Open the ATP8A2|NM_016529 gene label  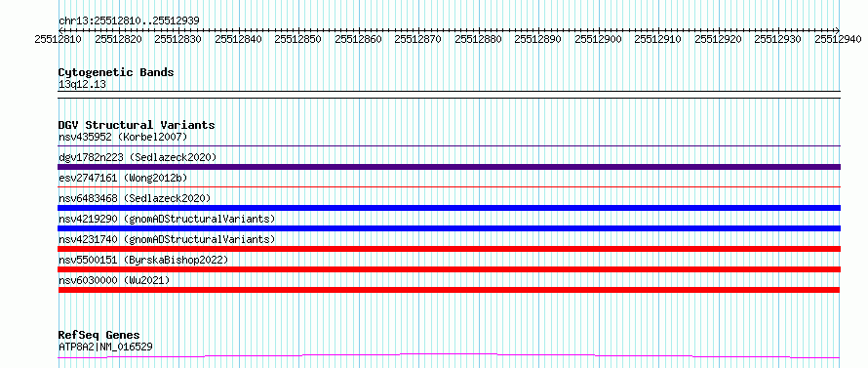tap(105, 347)
